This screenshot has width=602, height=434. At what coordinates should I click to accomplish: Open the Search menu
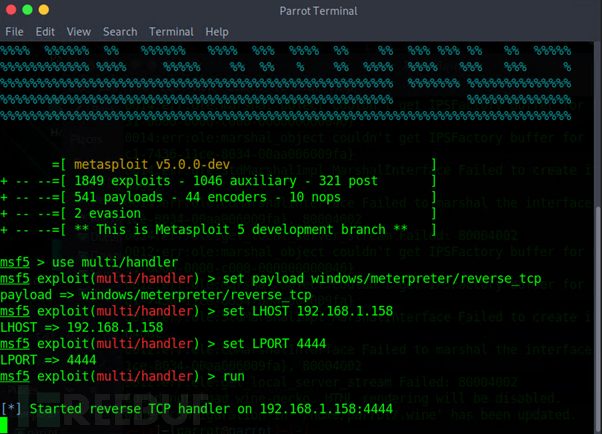point(120,31)
